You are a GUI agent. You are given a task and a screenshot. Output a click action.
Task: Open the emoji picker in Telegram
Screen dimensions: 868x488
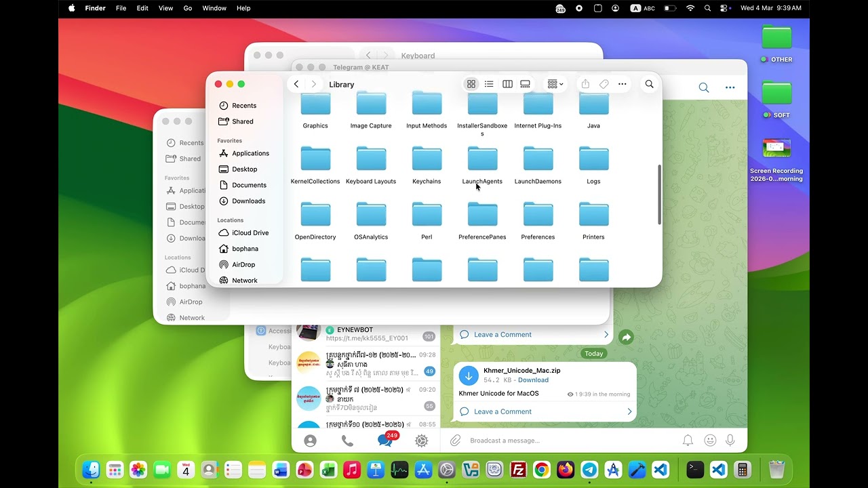coord(710,441)
